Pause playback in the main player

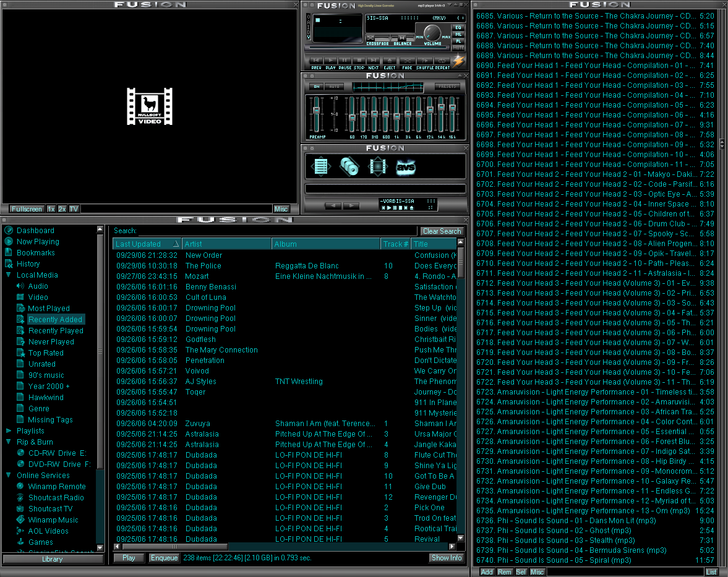345,61
